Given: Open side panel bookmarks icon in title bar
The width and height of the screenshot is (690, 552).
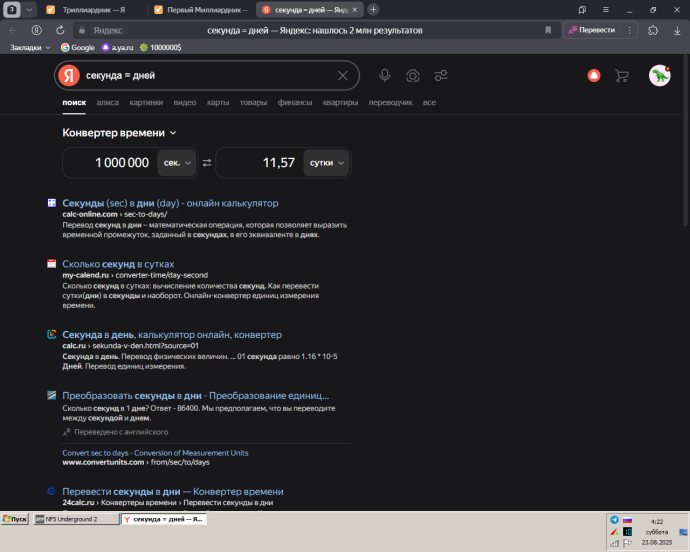Looking at the screenshot, I should (x=582, y=10).
